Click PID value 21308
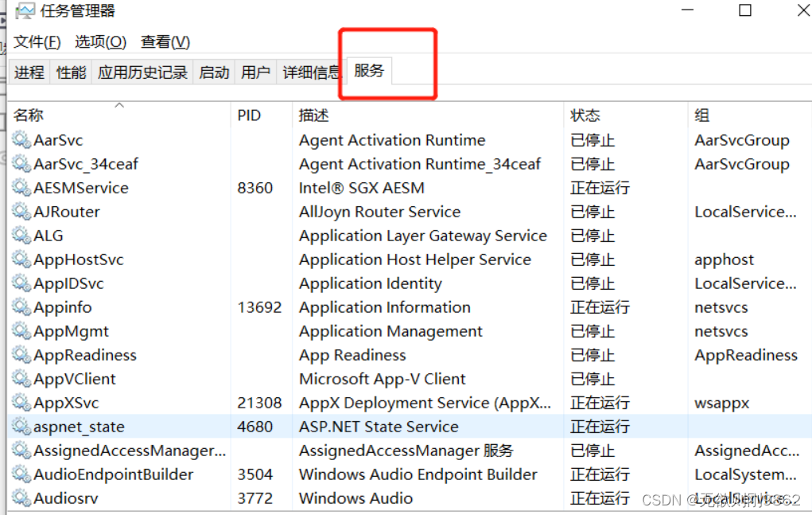The width and height of the screenshot is (812, 515). (259, 403)
